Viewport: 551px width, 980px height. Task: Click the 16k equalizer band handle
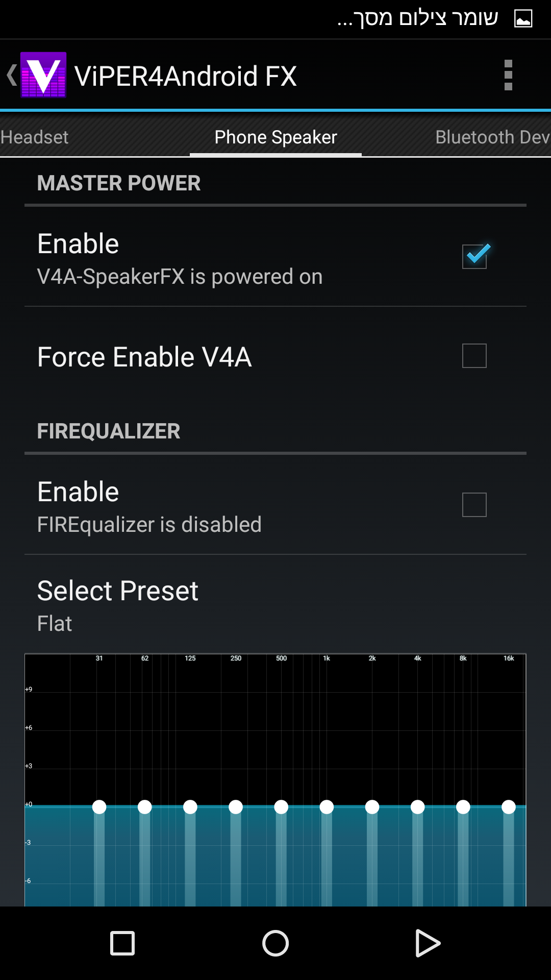point(509,807)
